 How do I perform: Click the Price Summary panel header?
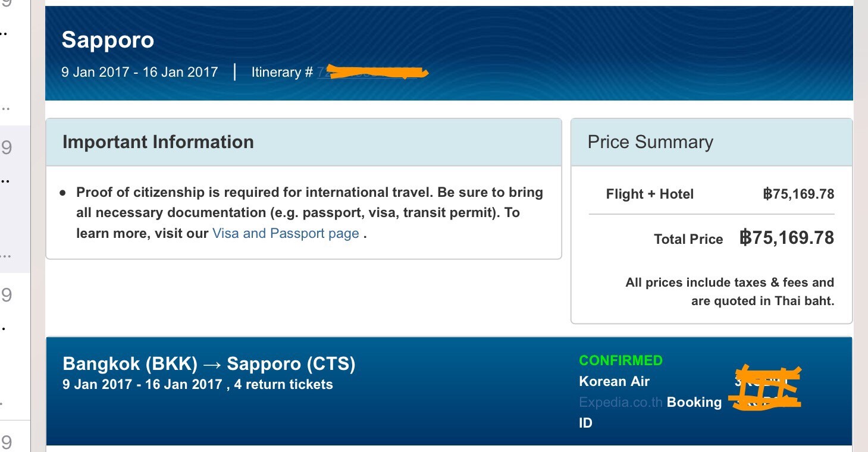pos(712,142)
